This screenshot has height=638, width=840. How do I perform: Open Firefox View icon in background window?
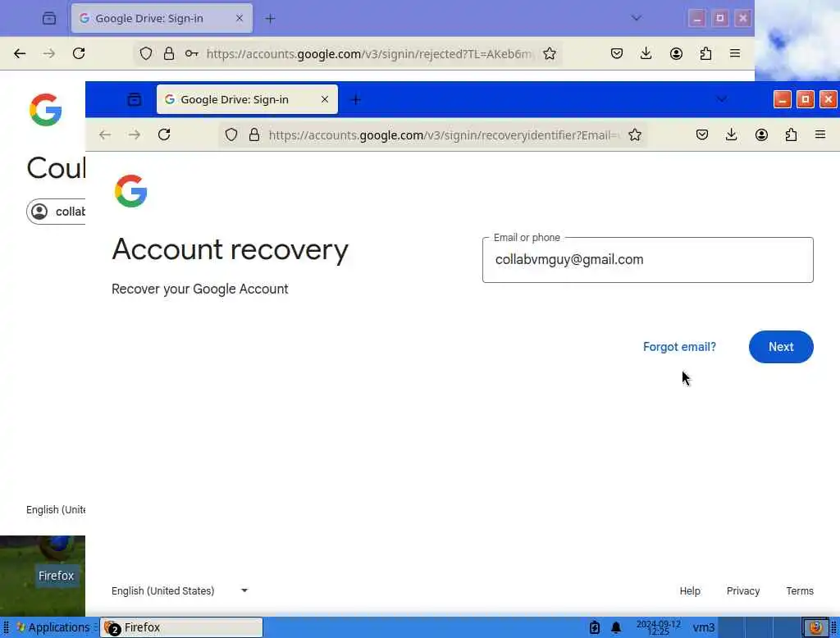48,18
